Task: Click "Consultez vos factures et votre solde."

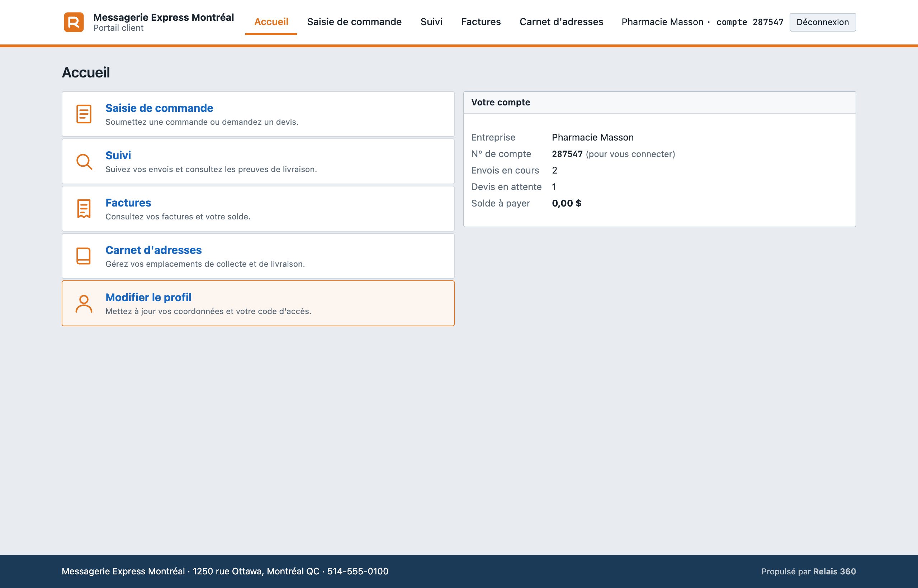Action: coord(178,217)
